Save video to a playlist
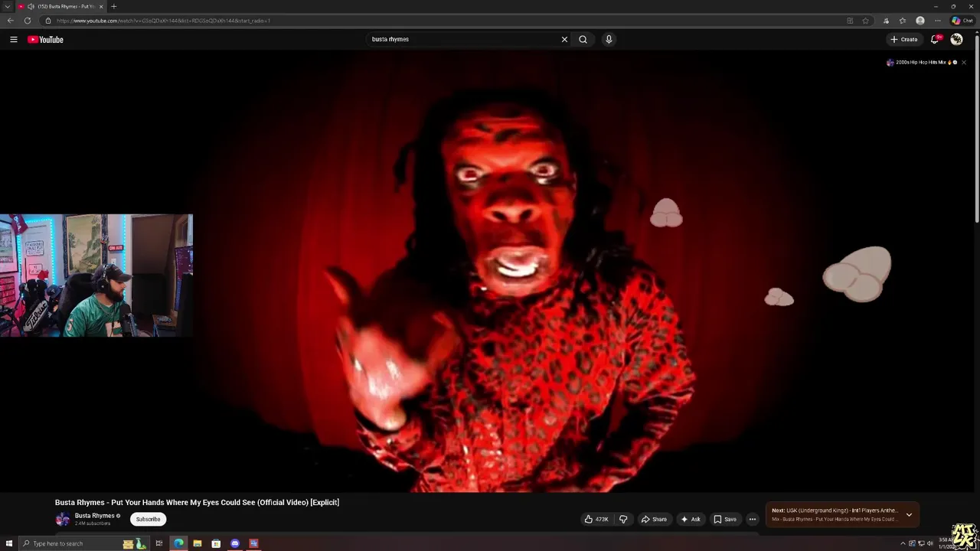The image size is (980, 551). [725, 519]
